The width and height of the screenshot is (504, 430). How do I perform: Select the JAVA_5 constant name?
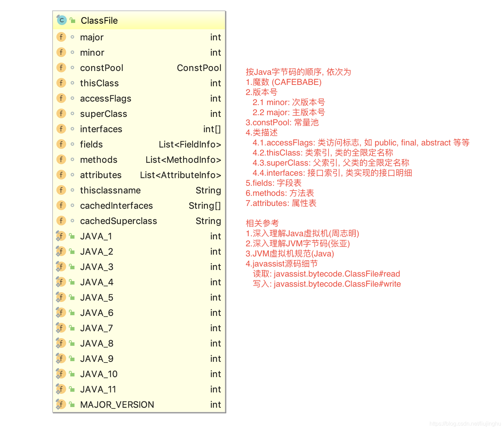(x=97, y=297)
